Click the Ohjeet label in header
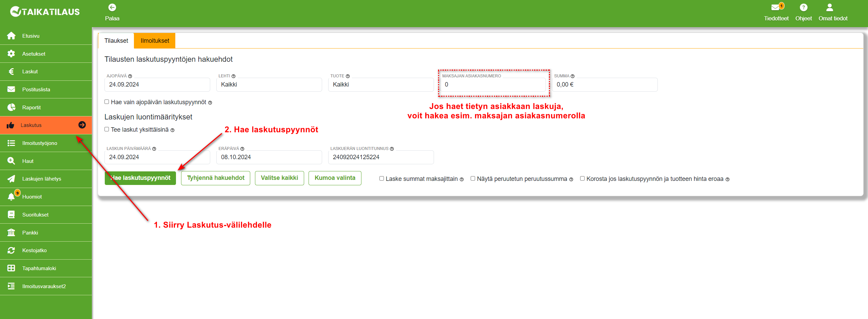The image size is (868, 319). (804, 18)
